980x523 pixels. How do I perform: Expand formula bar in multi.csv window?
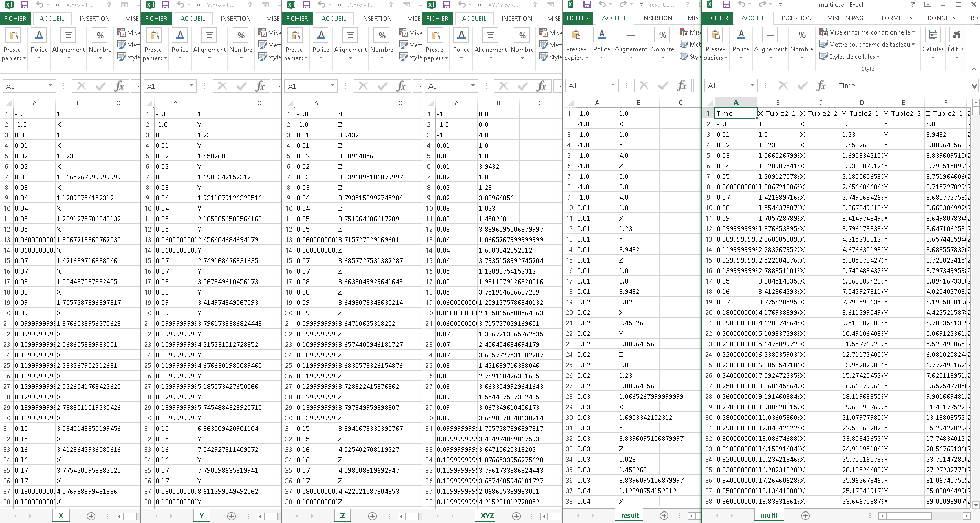(974, 86)
